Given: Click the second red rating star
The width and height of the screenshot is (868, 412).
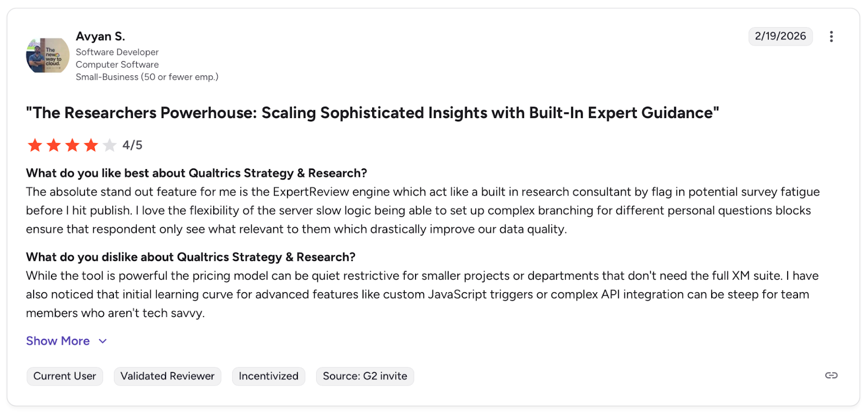Looking at the screenshot, I should pyautogui.click(x=54, y=145).
